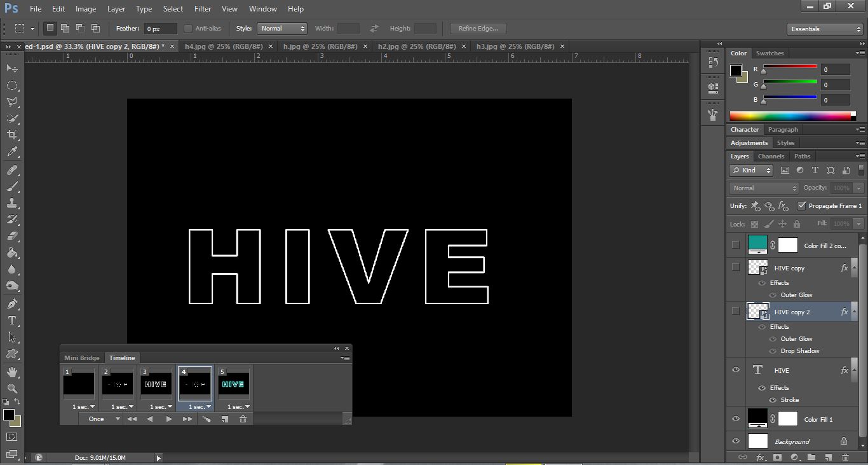This screenshot has height=465, width=868.
Task: Open Timeline panel flyout menu
Action: (x=346, y=358)
